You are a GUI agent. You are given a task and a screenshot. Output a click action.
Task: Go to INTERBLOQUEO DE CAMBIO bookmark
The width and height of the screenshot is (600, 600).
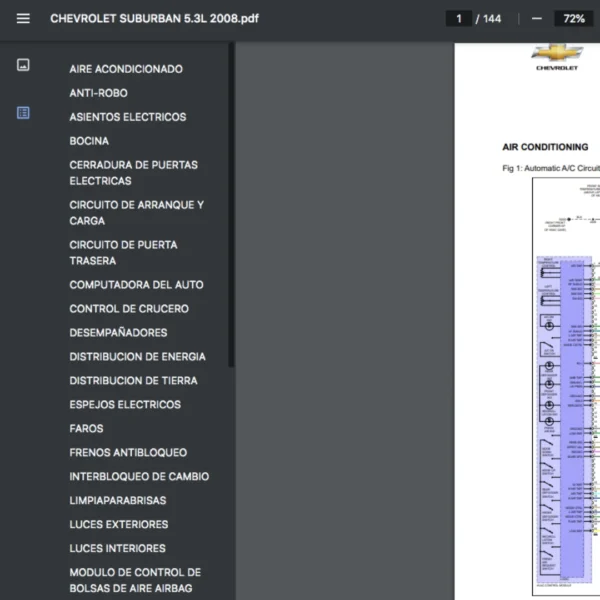139,476
